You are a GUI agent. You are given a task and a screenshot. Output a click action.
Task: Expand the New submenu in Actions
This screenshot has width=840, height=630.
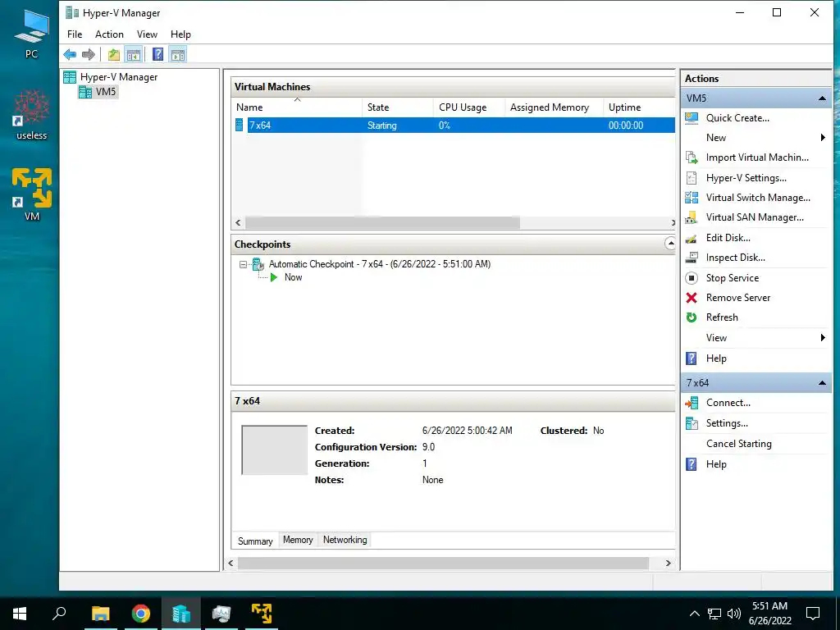[823, 138]
